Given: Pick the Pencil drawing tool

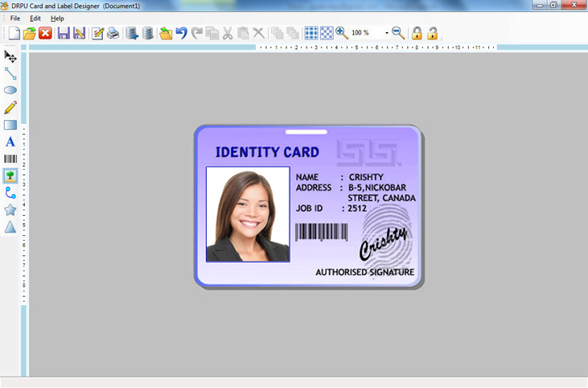Looking at the screenshot, I should pyautogui.click(x=10, y=107).
